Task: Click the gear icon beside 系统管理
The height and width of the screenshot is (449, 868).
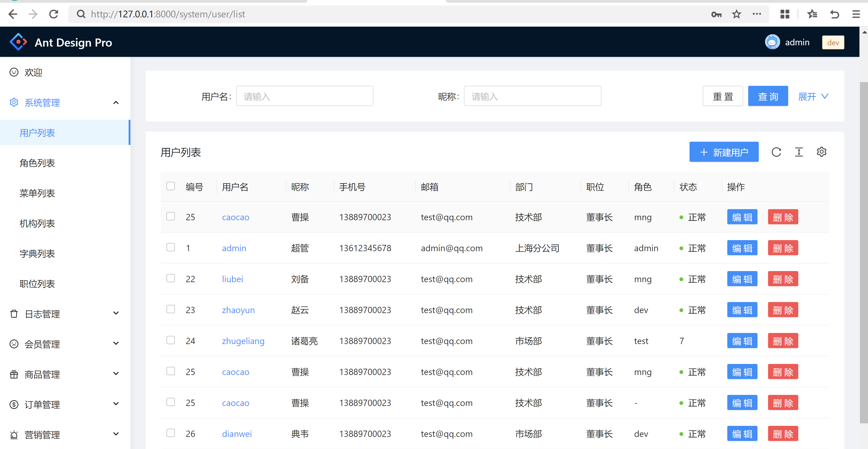Action: [14, 102]
